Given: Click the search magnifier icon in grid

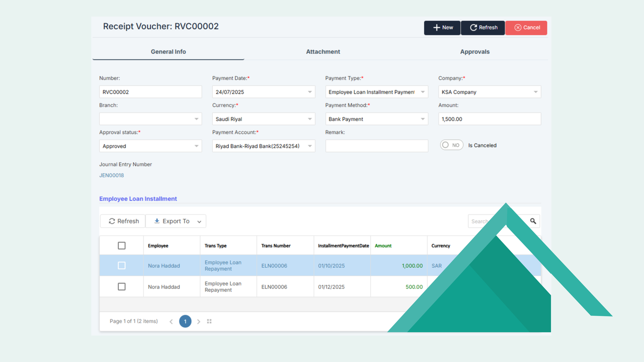Looking at the screenshot, I should (x=533, y=221).
